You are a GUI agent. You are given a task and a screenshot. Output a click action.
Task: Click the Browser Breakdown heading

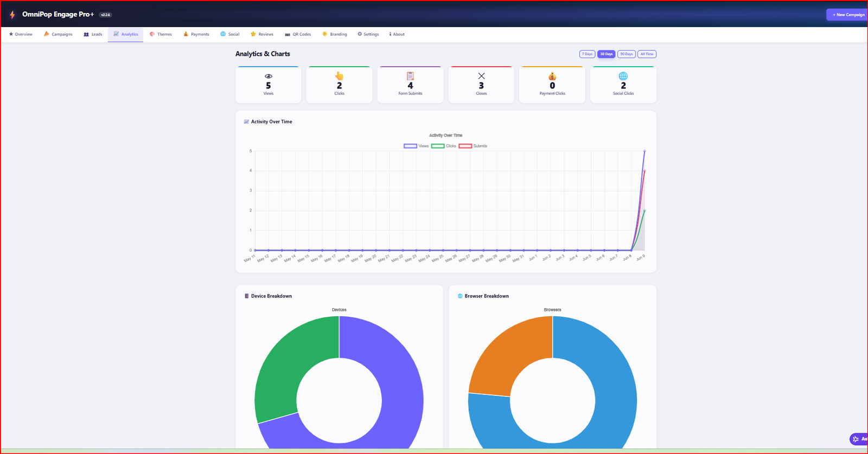pos(487,296)
